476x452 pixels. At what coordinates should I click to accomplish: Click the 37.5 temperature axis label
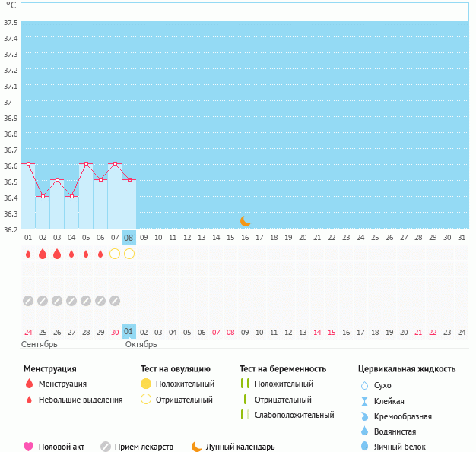pos(11,22)
